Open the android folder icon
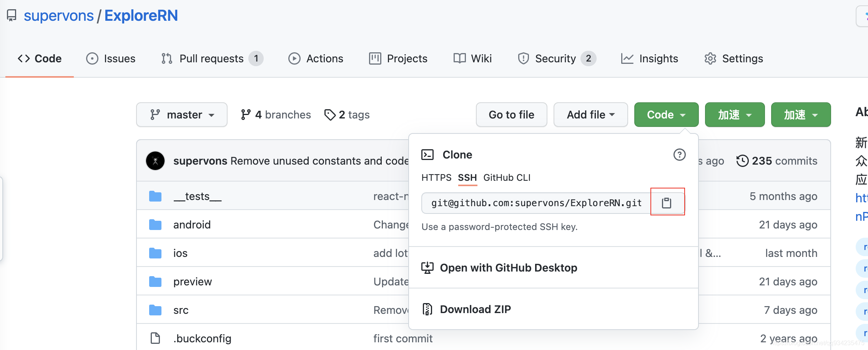The width and height of the screenshot is (868, 350). [155, 225]
